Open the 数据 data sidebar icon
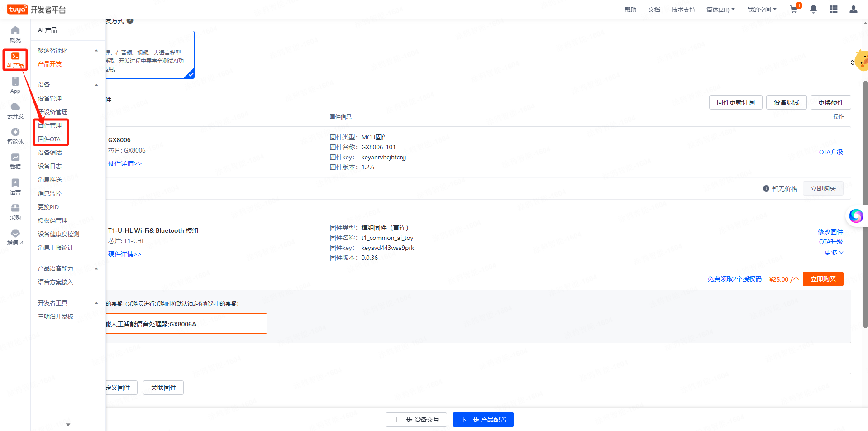Image resolution: width=868 pixels, height=431 pixels. point(15,161)
